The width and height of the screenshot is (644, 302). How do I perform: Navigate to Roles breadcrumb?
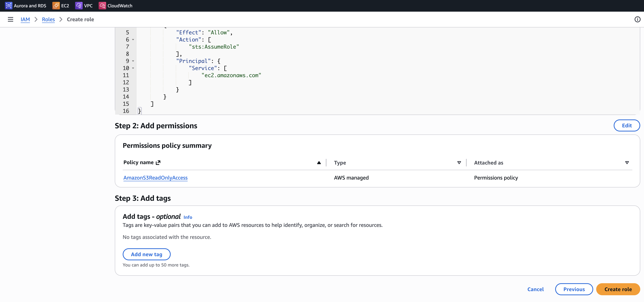pos(48,20)
